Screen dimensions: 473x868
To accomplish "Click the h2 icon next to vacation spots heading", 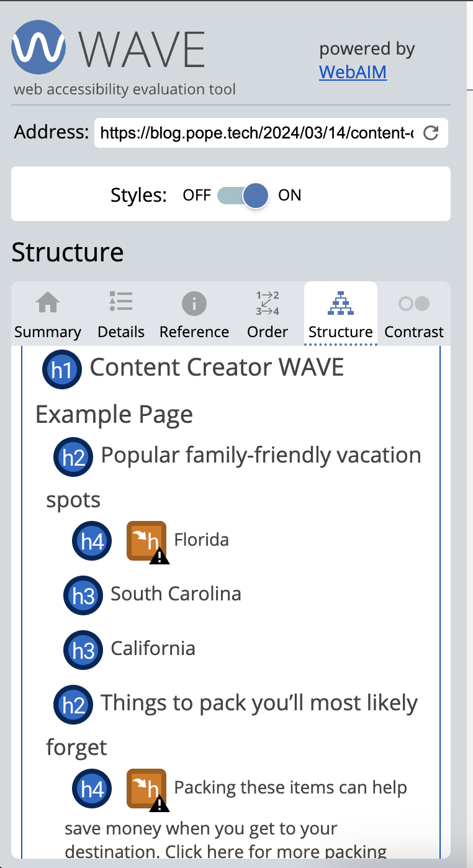I will click(x=73, y=457).
